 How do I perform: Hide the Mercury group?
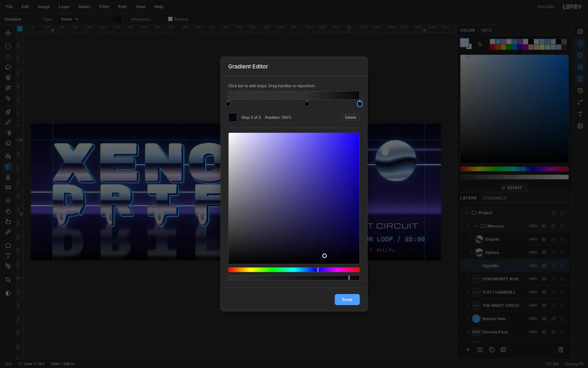tap(544, 226)
